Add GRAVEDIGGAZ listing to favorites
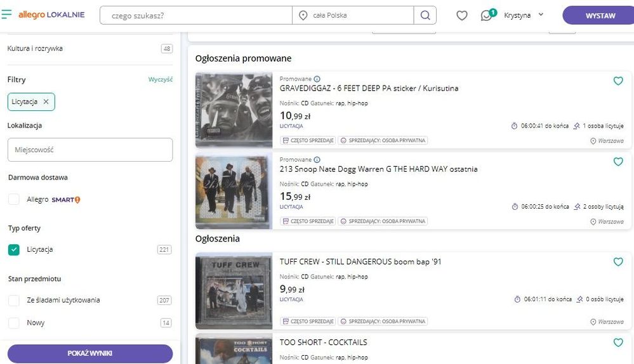This screenshot has height=364, width=634. [618, 81]
